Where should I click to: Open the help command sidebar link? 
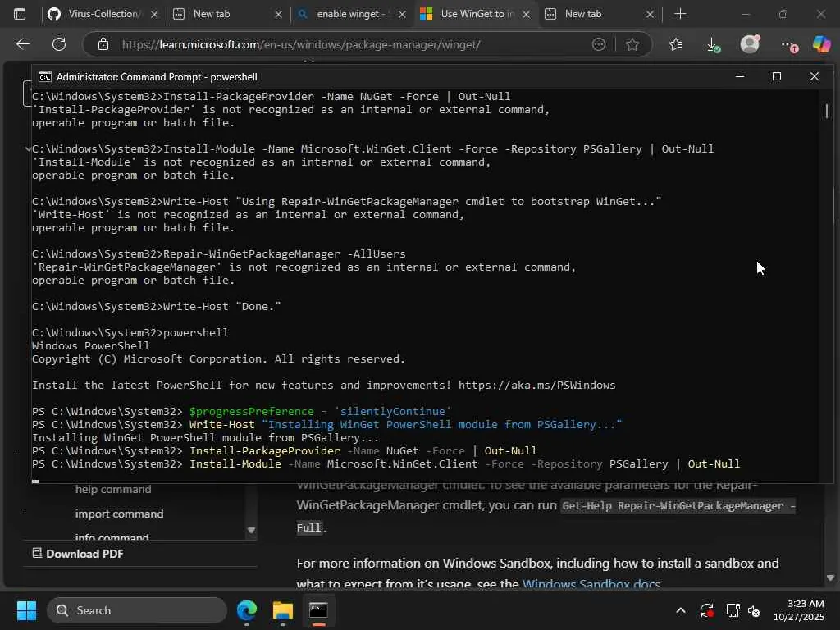click(x=113, y=489)
